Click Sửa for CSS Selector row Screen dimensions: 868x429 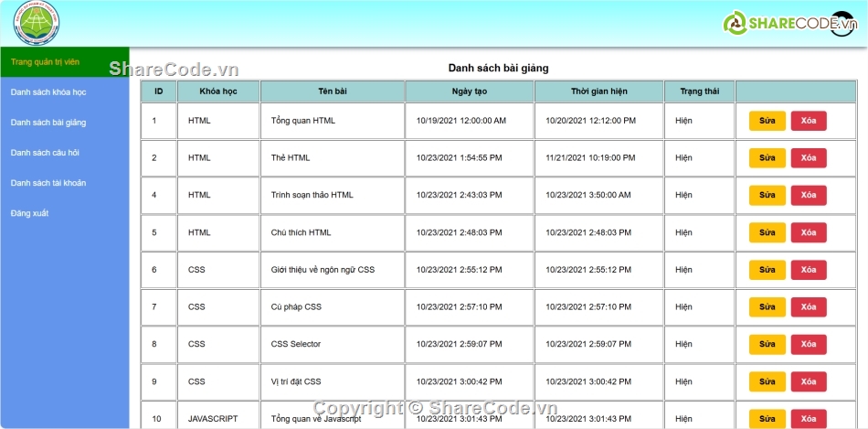tap(767, 344)
